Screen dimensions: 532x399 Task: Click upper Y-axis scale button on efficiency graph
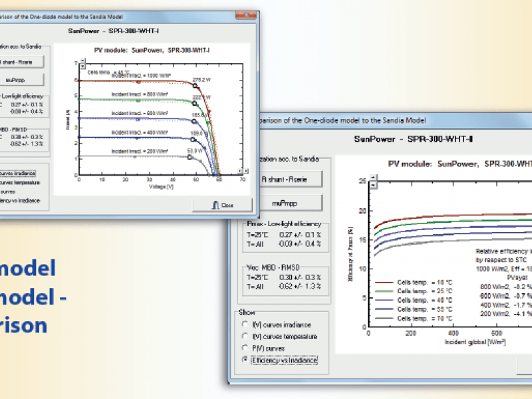tap(373, 178)
